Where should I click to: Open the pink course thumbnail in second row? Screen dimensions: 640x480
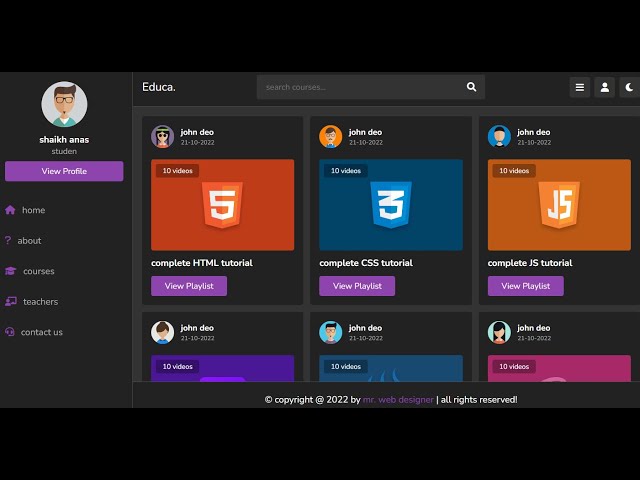coord(559,368)
